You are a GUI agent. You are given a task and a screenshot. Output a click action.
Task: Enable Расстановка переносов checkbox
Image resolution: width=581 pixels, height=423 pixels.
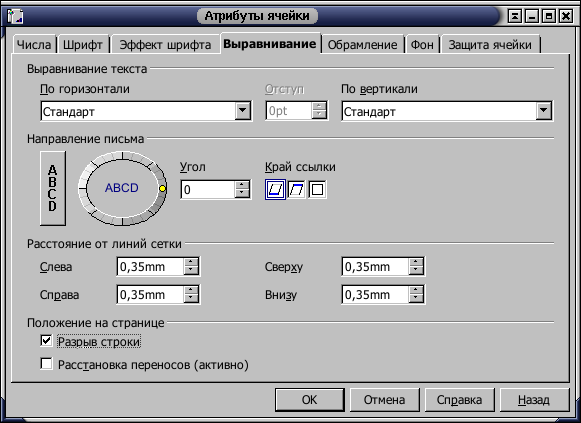[x=46, y=364]
